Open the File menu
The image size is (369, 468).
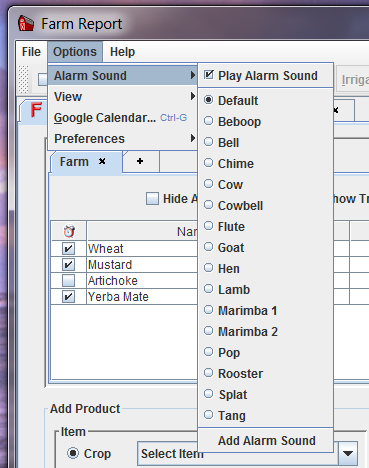(x=31, y=52)
